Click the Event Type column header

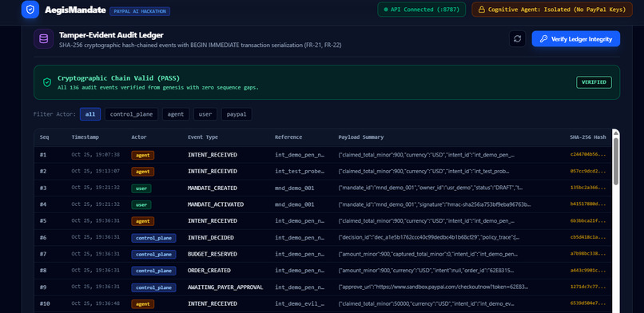pos(203,137)
